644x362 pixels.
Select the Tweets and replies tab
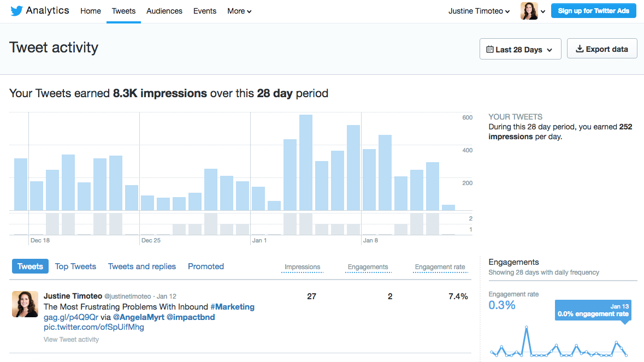(142, 266)
